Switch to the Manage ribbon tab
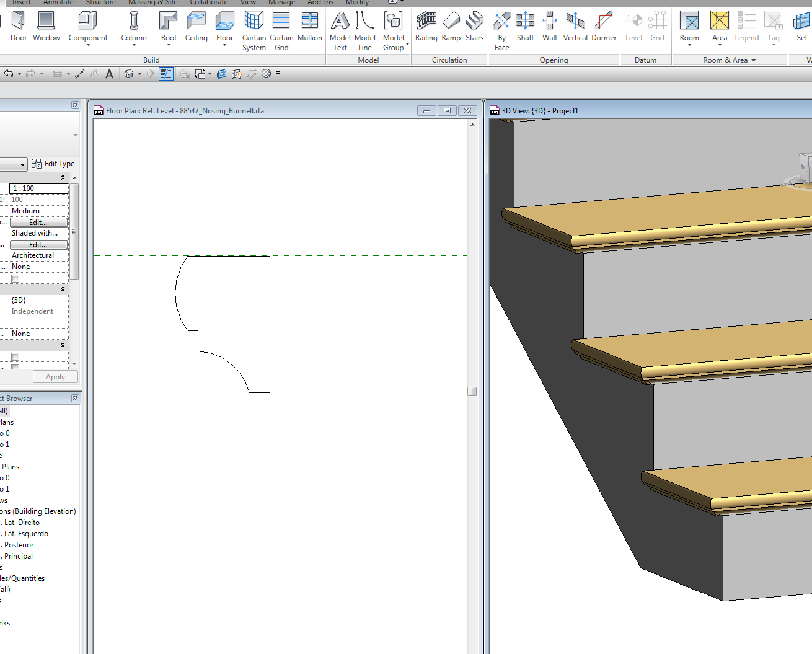 281,2
